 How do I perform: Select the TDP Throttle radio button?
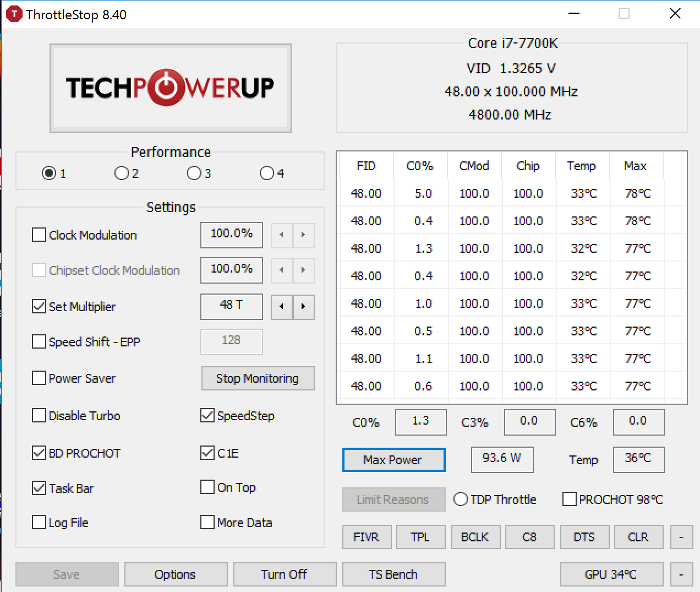(461, 499)
